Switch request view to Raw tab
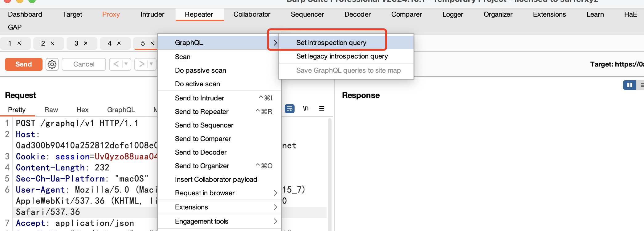 click(51, 110)
